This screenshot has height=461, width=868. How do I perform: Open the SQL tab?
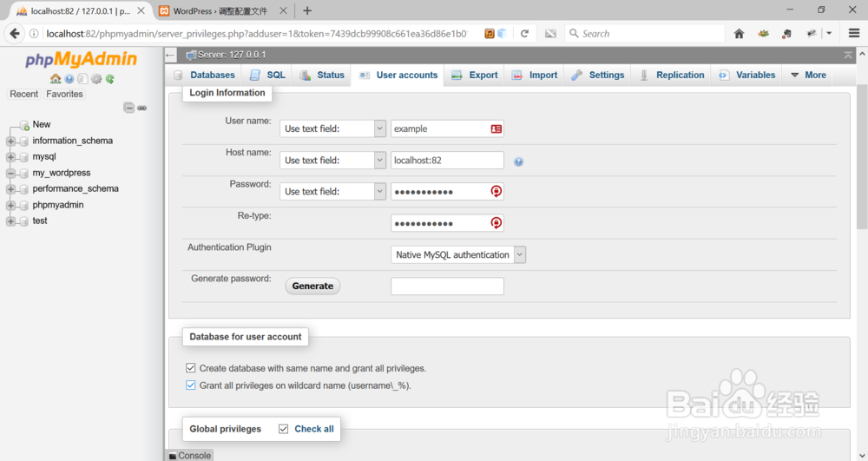tap(268, 76)
